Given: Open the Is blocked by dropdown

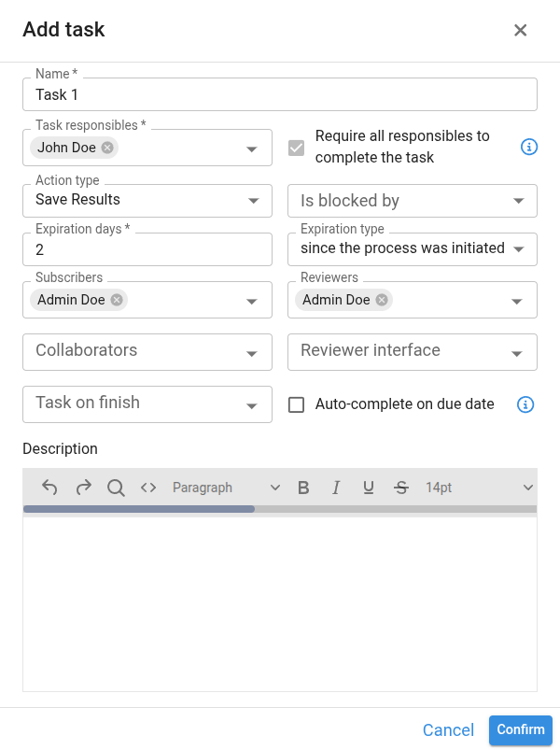Looking at the screenshot, I should click(518, 201).
